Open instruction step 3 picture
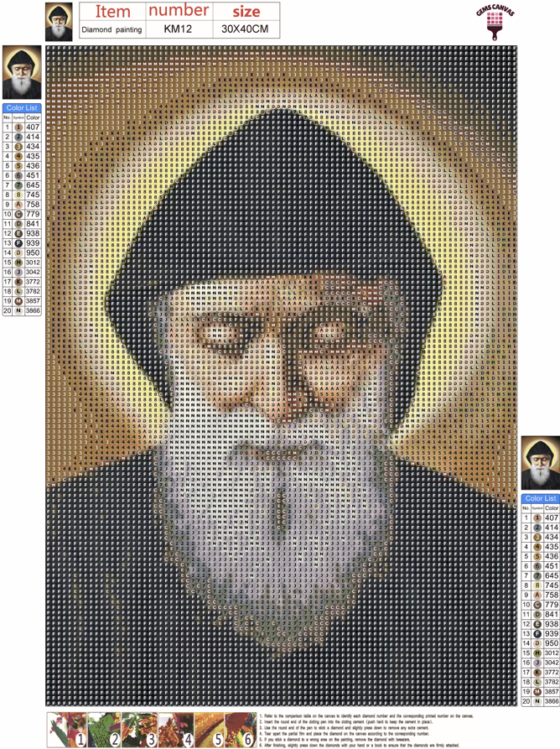The image size is (560, 749). pyautogui.click(x=138, y=729)
